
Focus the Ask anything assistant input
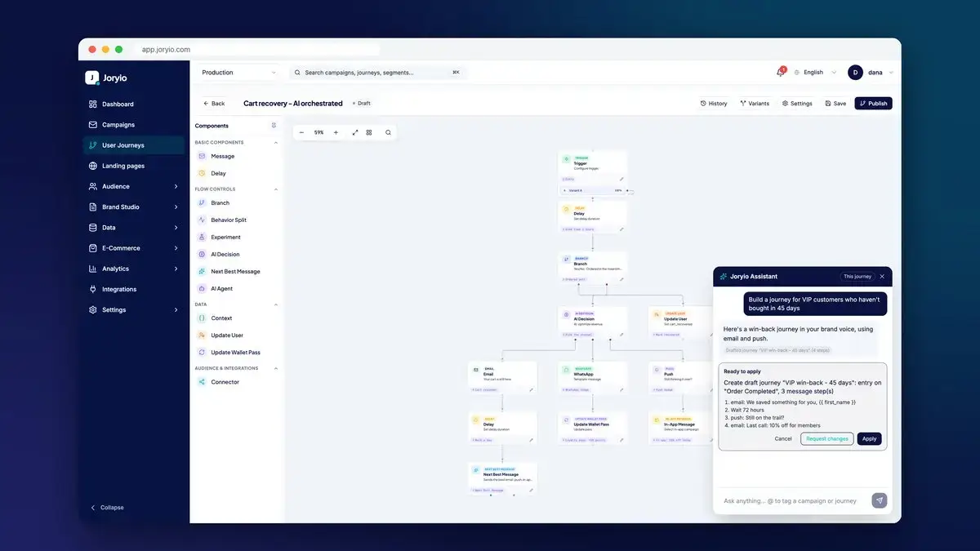[x=792, y=500]
